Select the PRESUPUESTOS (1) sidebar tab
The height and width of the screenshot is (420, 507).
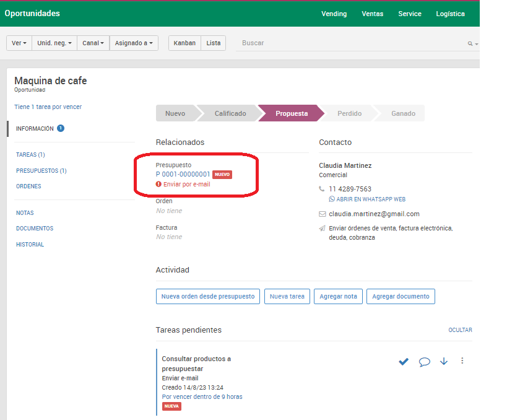41,170
